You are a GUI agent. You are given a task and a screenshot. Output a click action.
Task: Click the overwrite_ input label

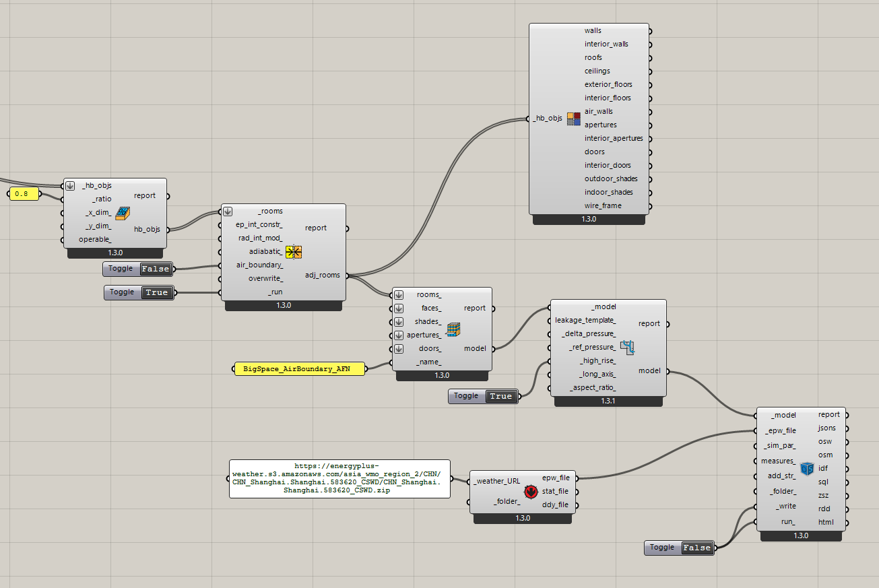[265, 278]
